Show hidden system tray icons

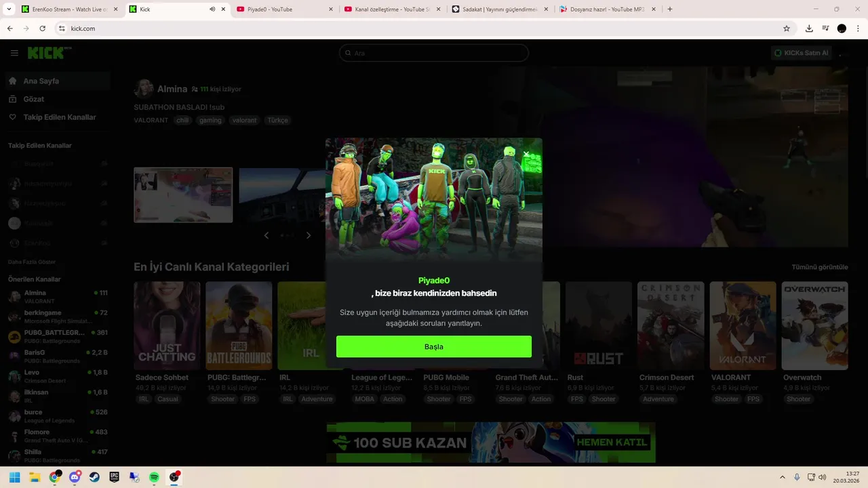(x=783, y=477)
